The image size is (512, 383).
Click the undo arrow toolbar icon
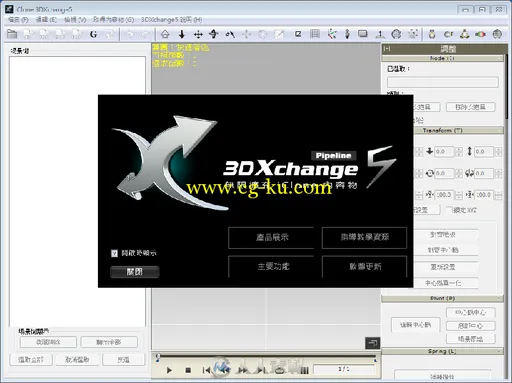point(130,34)
